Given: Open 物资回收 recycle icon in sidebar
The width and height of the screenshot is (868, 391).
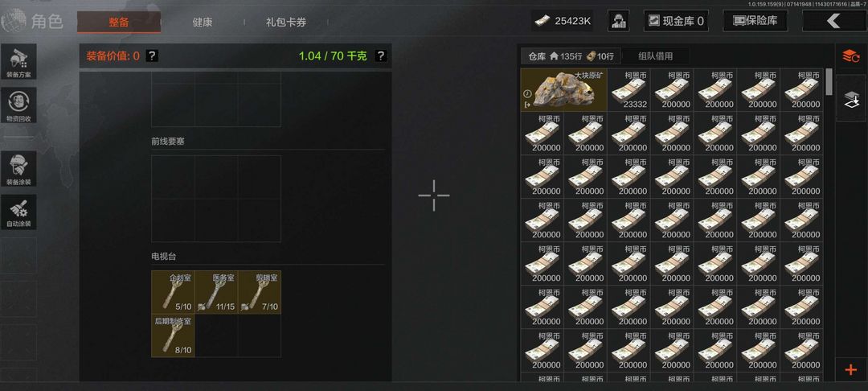Looking at the screenshot, I should (18, 105).
